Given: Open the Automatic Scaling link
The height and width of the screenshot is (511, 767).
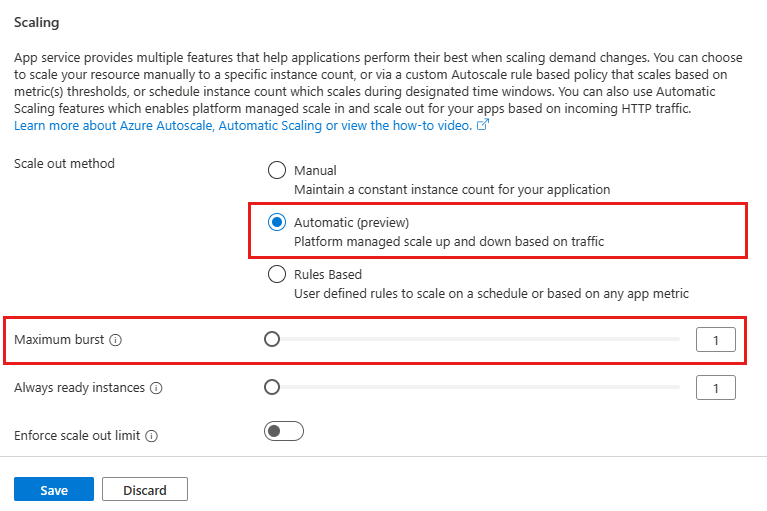Looking at the screenshot, I should (x=270, y=126).
